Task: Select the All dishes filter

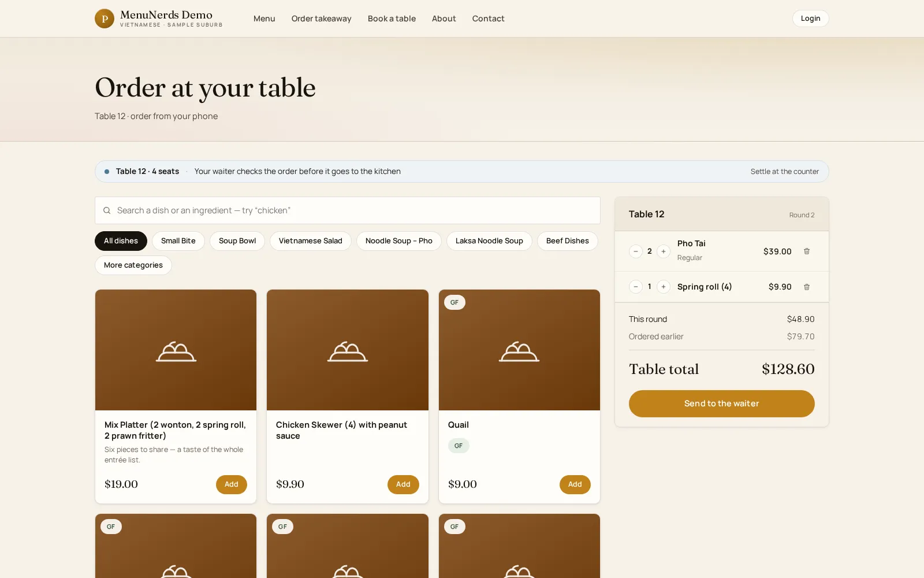Action: (121, 241)
